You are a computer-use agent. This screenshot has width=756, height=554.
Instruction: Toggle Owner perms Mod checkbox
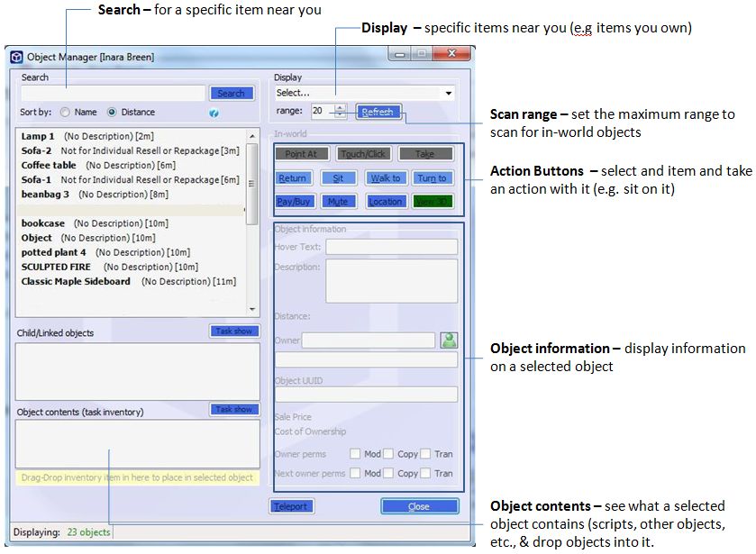click(355, 454)
